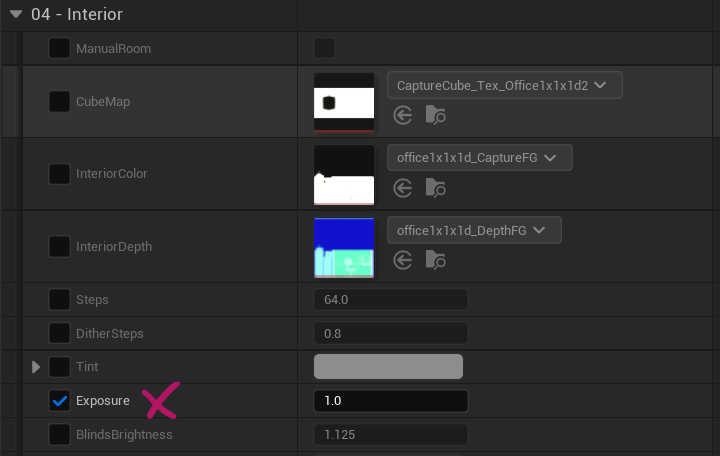Open the CaptureCube_Tex_Office1x1x1d2 dropdown

coord(504,85)
